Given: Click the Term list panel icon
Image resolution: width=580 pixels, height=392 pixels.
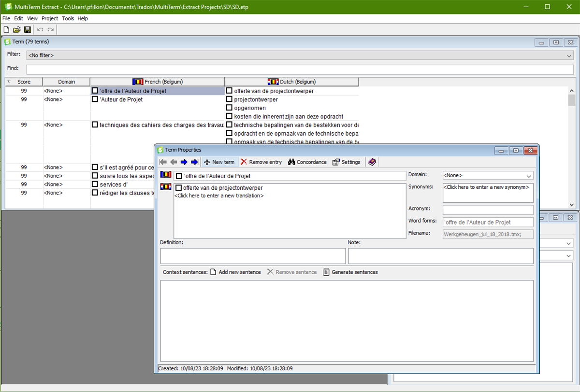Looking at the screenshot, I should click(x=8, y=42).
